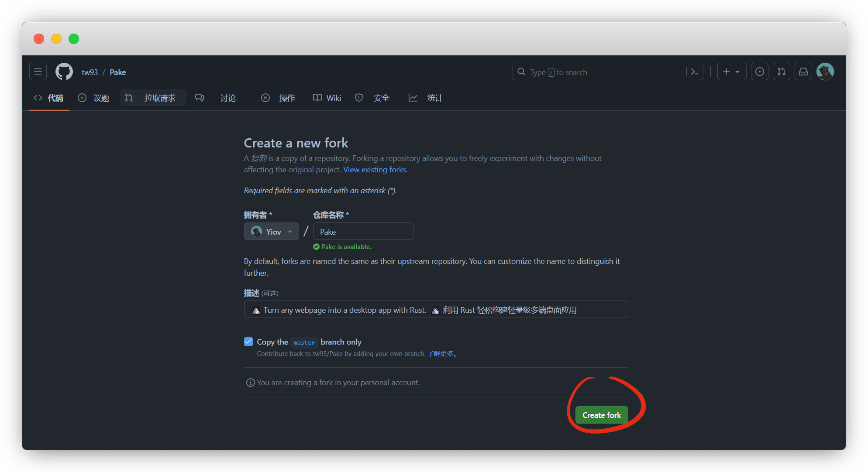This screenshot has height=472, width=868.
Task: Click the description text field
Action: click(436, 310)
